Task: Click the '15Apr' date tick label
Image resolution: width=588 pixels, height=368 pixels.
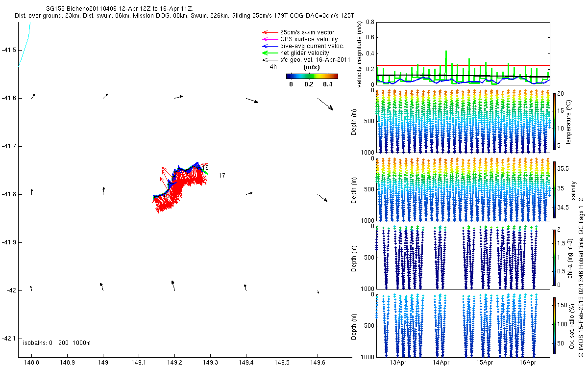Action: 484,363
